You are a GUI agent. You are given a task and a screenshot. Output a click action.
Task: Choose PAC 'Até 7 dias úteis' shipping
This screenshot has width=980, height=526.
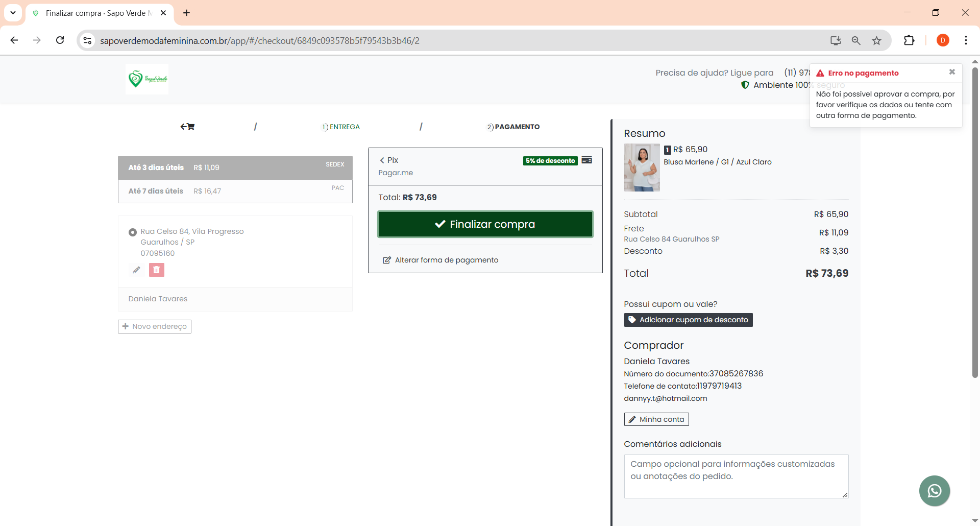click(235, 191)
